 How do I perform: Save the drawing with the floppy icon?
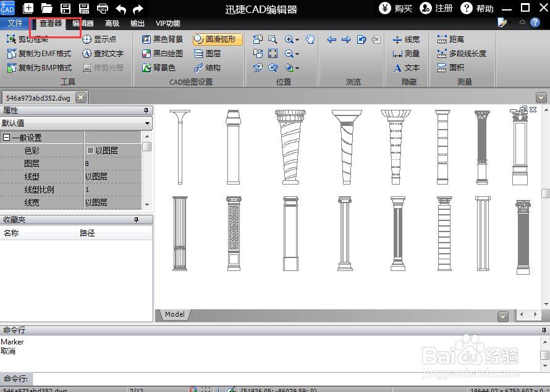coord(66,9)
